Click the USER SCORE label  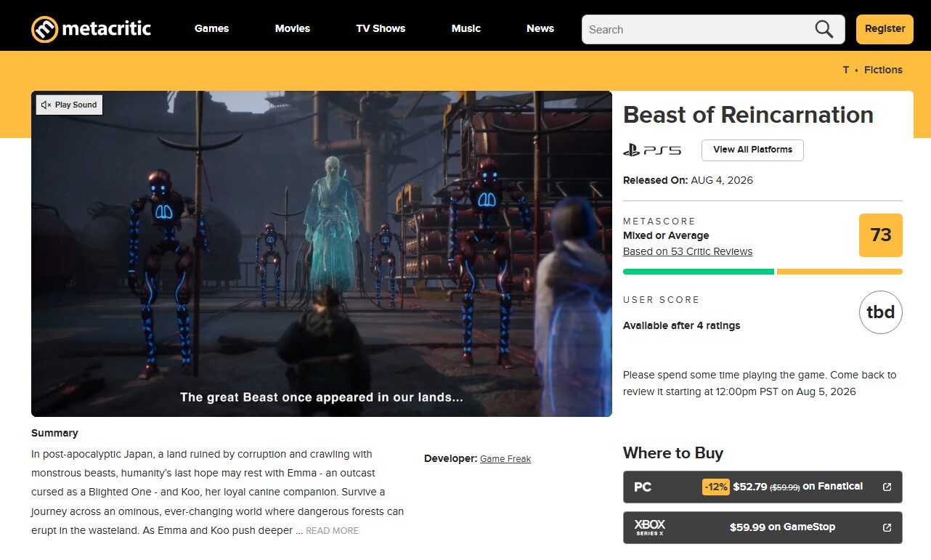[661, 299]
